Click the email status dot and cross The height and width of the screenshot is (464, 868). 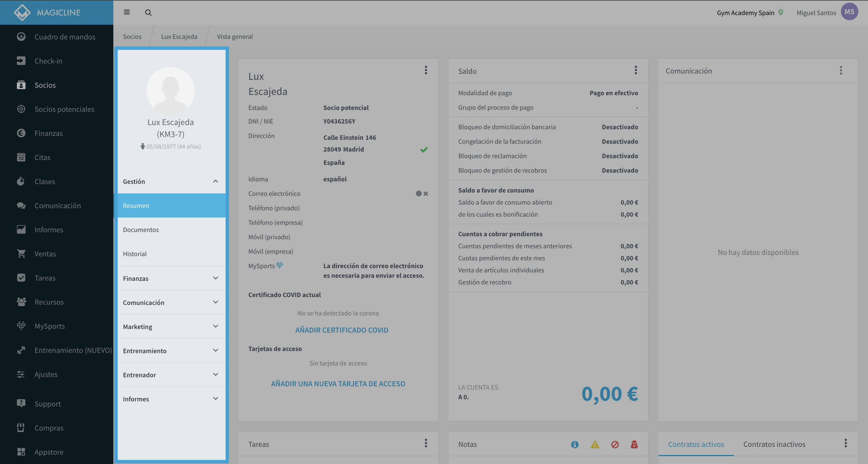click(422, 193)
